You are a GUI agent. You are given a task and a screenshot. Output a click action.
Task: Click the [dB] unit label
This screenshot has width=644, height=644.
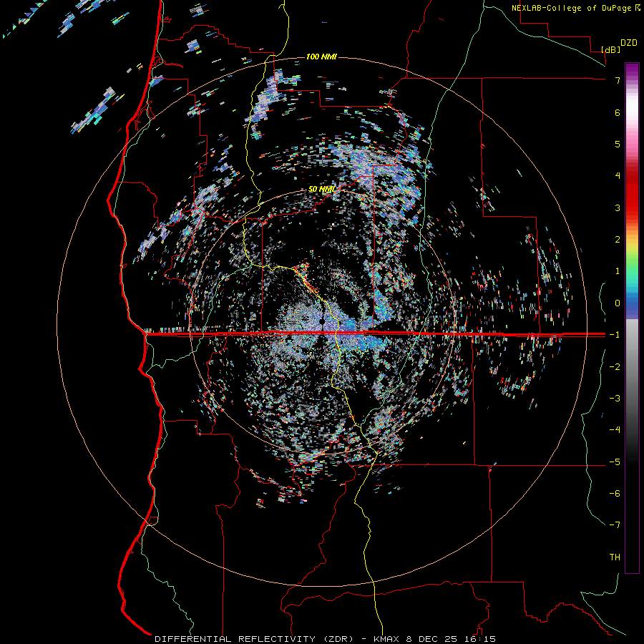point(610,49)
